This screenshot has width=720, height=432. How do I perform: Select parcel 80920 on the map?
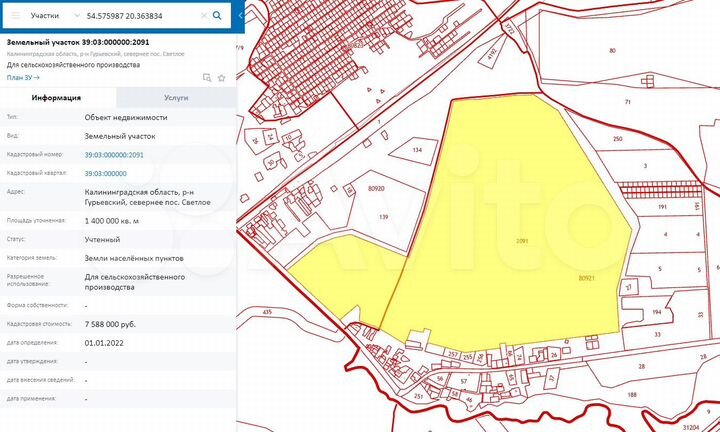tap(376, 188)
